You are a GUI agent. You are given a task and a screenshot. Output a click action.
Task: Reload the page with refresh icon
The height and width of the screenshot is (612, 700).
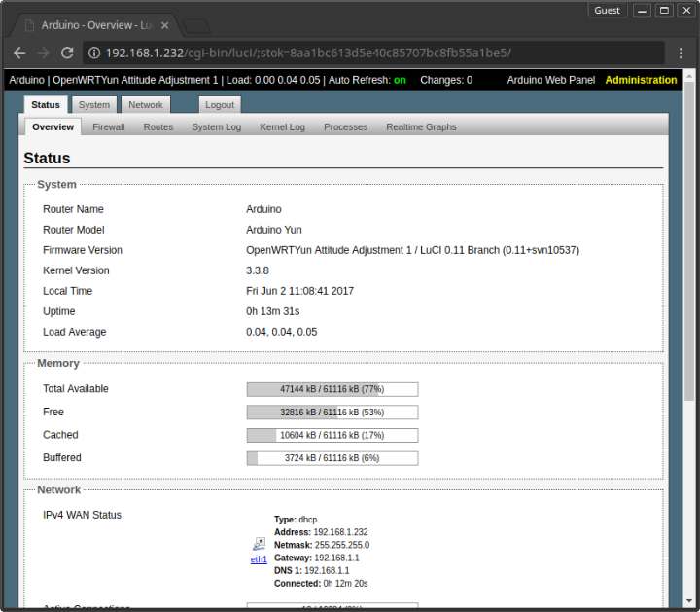(67, 54)
